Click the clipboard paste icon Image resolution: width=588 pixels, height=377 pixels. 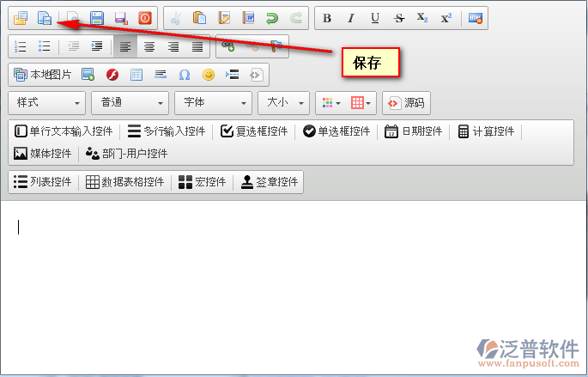pyautogui.click(x=199, y=18)
